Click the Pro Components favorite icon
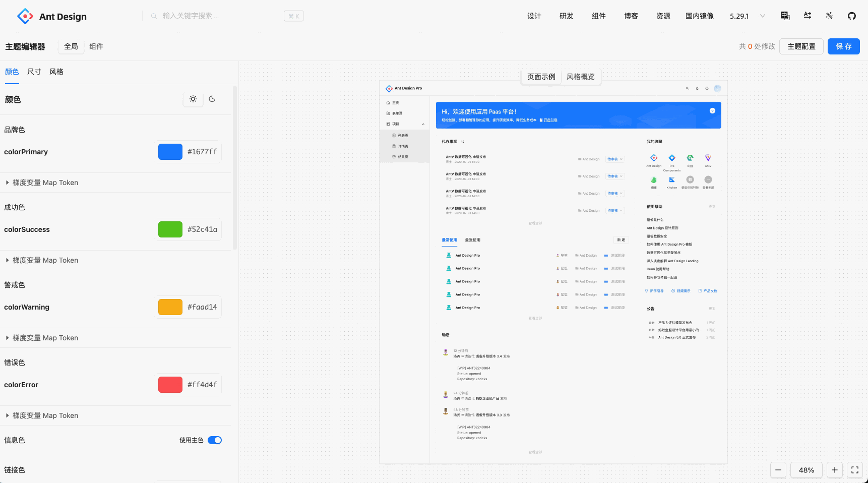This screenshot has height=483, width=868. tap(672, 158)
